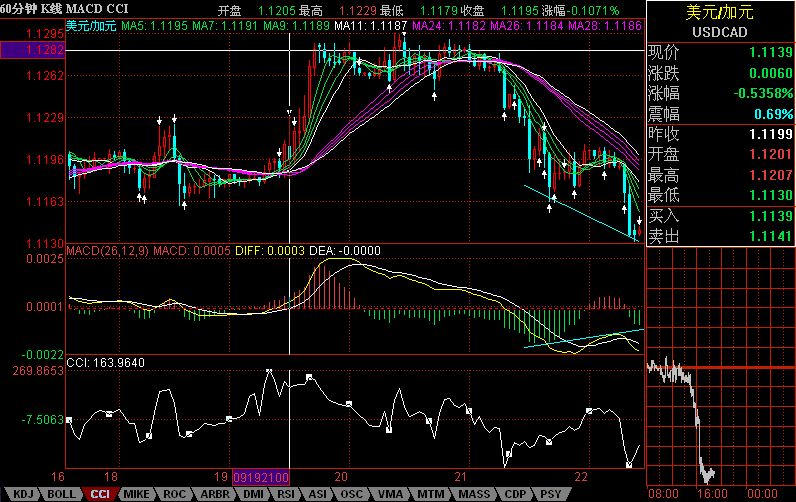Click the 美元/加元 label above candlestick chart
The width and height of the screenshot is (796, 502).
91,25
